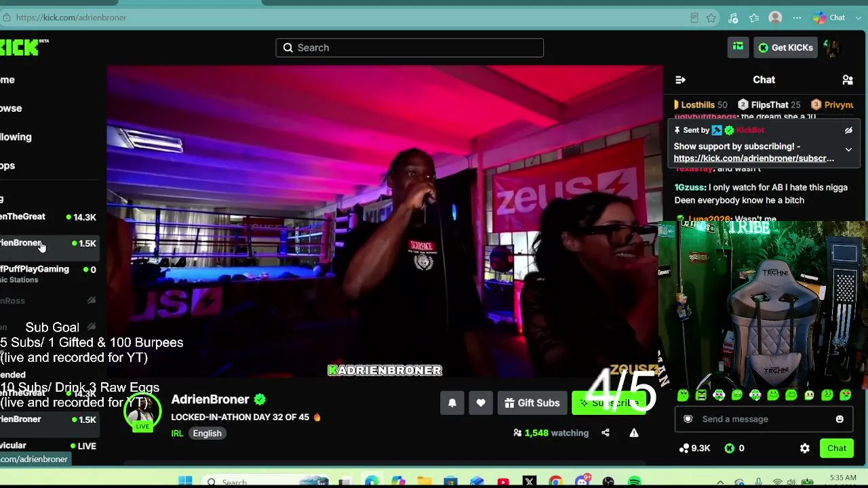The width and height of the screenshot is (868, 488).
Task: Click in the Send a message field
Action: tap(763, 419)
